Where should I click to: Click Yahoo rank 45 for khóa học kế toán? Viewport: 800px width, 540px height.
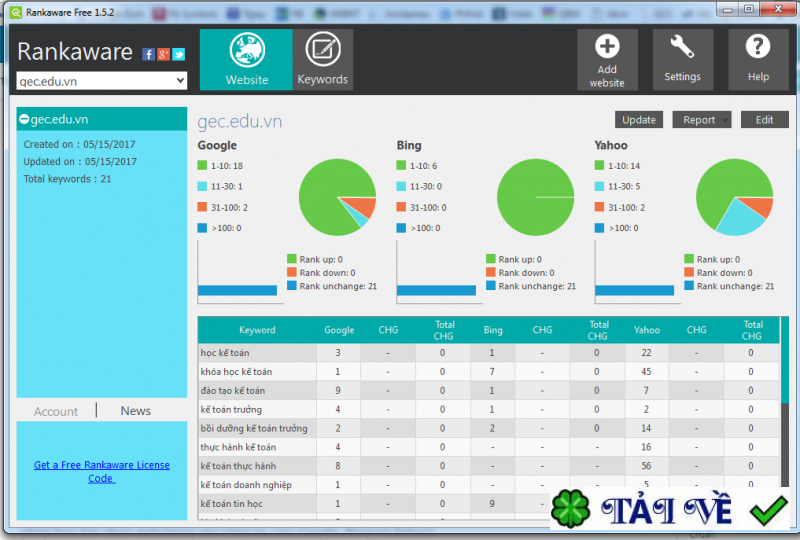point(646,372)
